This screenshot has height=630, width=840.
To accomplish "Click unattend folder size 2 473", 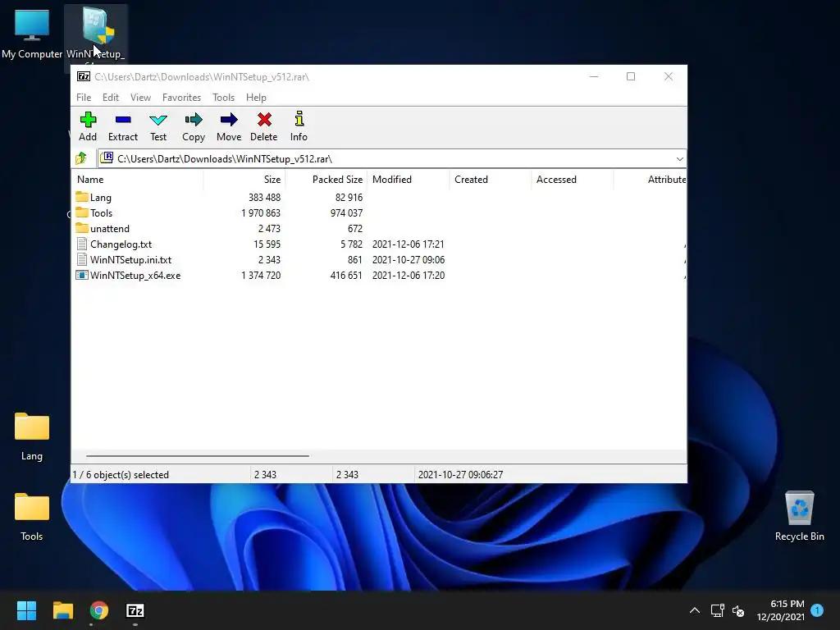I will (x=269, y=229).
